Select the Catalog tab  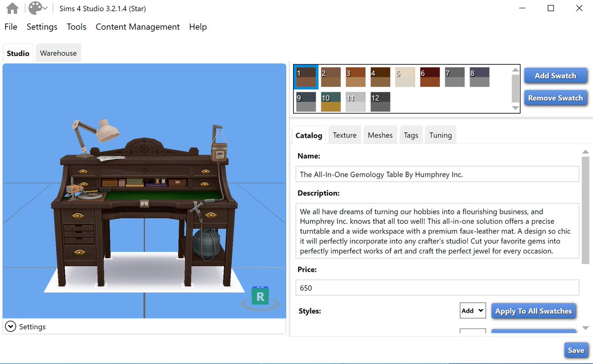(309, 135)
